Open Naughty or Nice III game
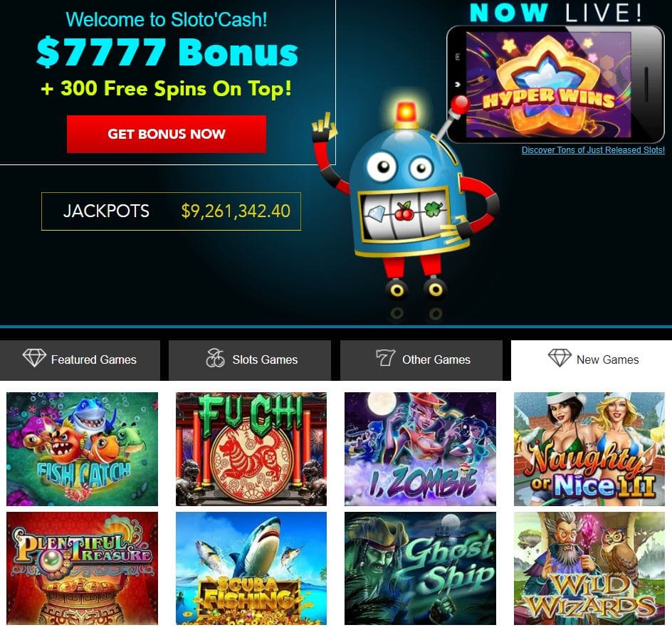 589,448
